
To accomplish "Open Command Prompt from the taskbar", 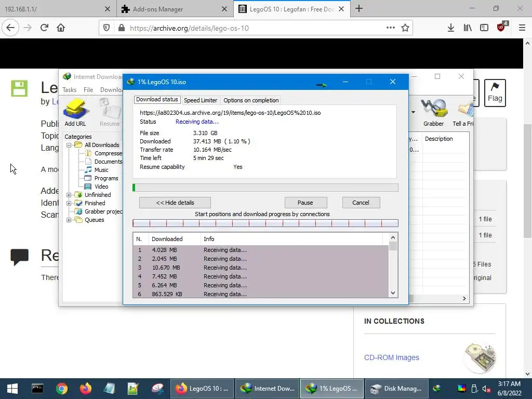I will [37, 389].
